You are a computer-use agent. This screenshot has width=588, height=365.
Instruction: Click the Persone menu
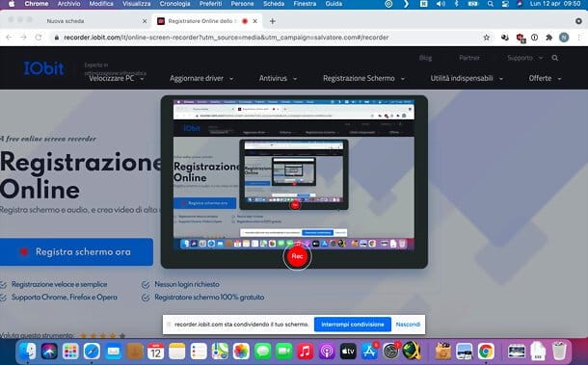[242, 4]
